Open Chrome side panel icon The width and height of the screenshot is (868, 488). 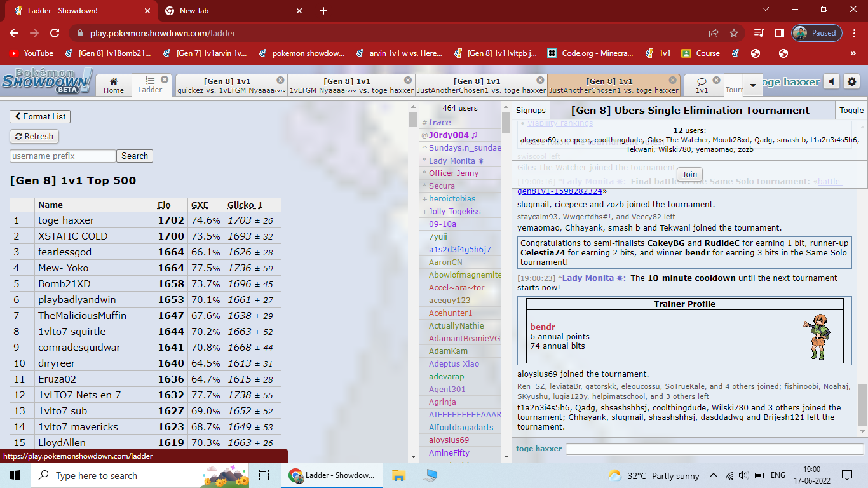779,33
